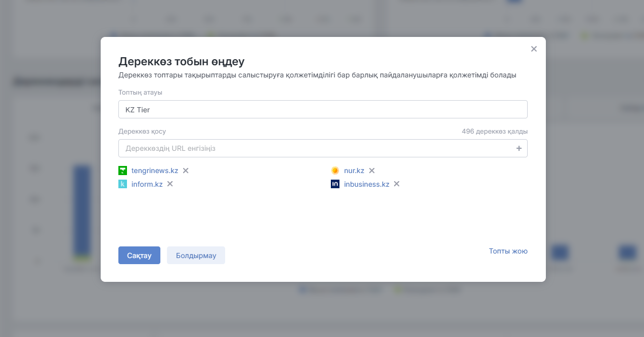644x337 pixels.
Task: Cancel editing with Болдырмау button
Action: tap(196, 256)
